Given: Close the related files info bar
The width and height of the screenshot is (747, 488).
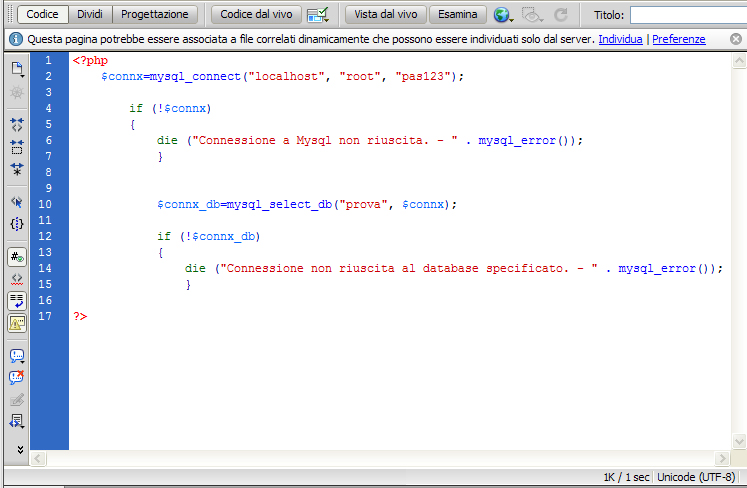Looking at the screenshot, I should coord(736,39).
